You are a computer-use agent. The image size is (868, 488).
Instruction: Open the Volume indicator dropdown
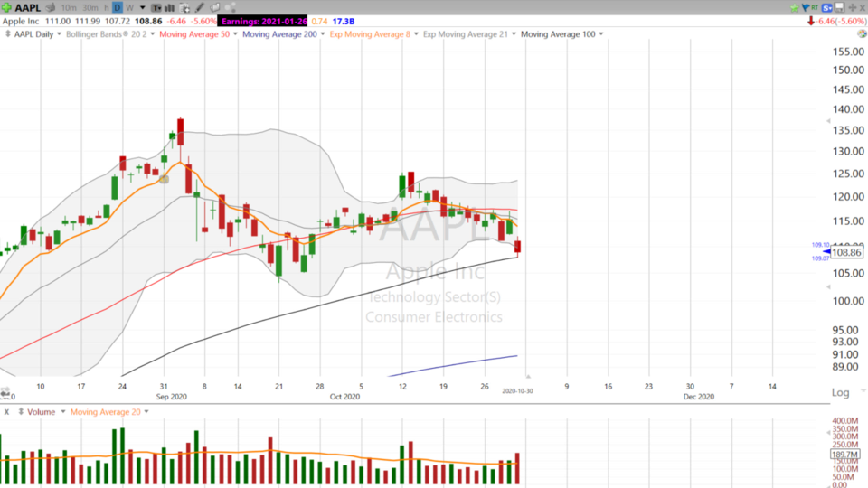tap(63, 412)
